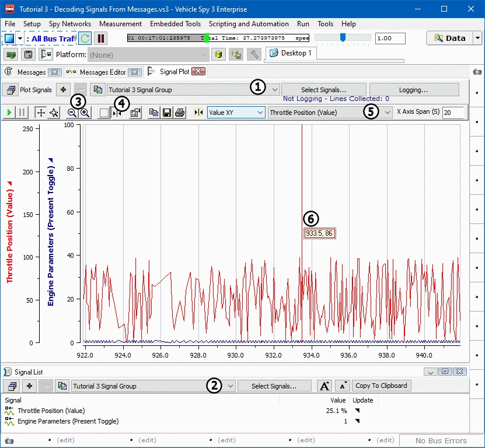
Task: Open the Spy Networks menu
Action: [x=70, y=24]
